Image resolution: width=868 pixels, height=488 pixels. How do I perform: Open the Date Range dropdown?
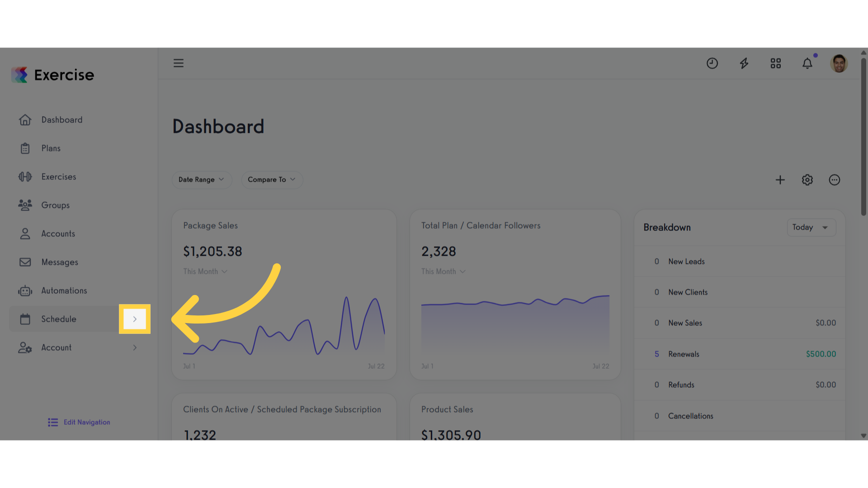pos(202,180)
